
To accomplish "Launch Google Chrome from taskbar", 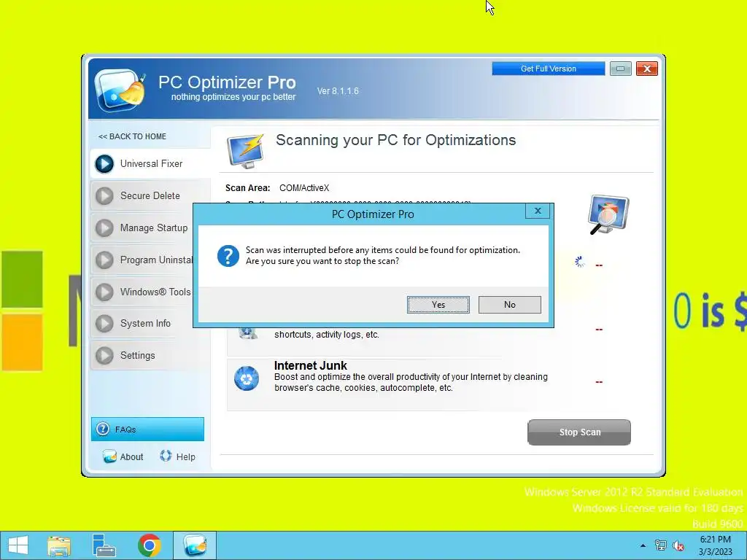I will [149, 545].
